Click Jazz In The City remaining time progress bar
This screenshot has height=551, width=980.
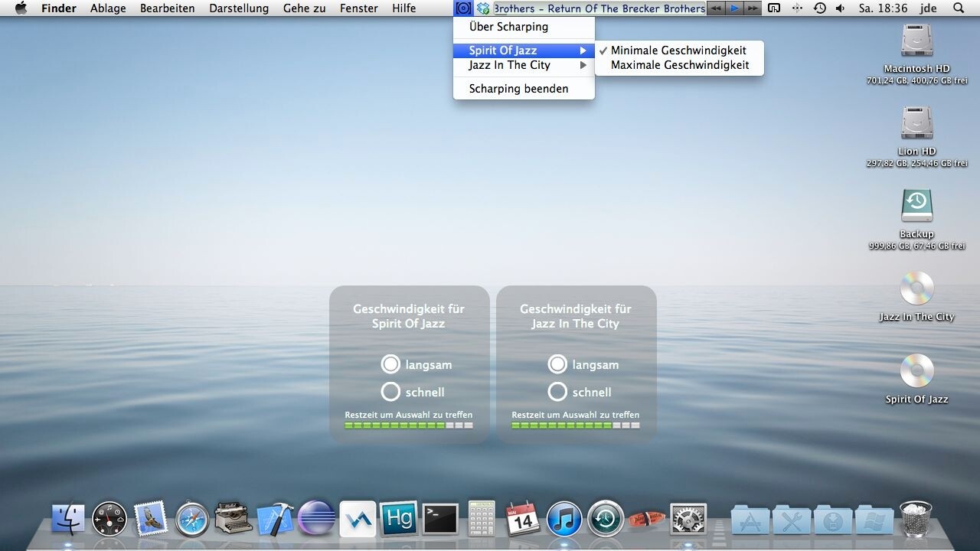pos(576,425)
